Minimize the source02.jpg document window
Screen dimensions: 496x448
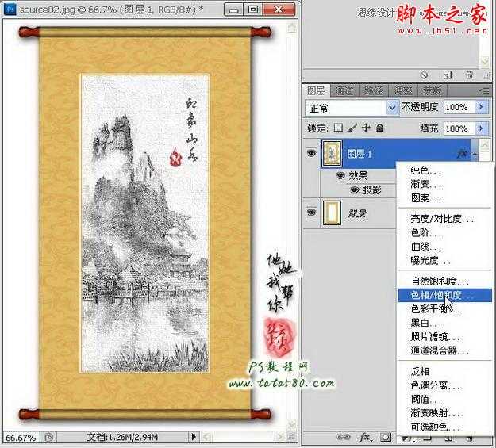tap(233, 10)
